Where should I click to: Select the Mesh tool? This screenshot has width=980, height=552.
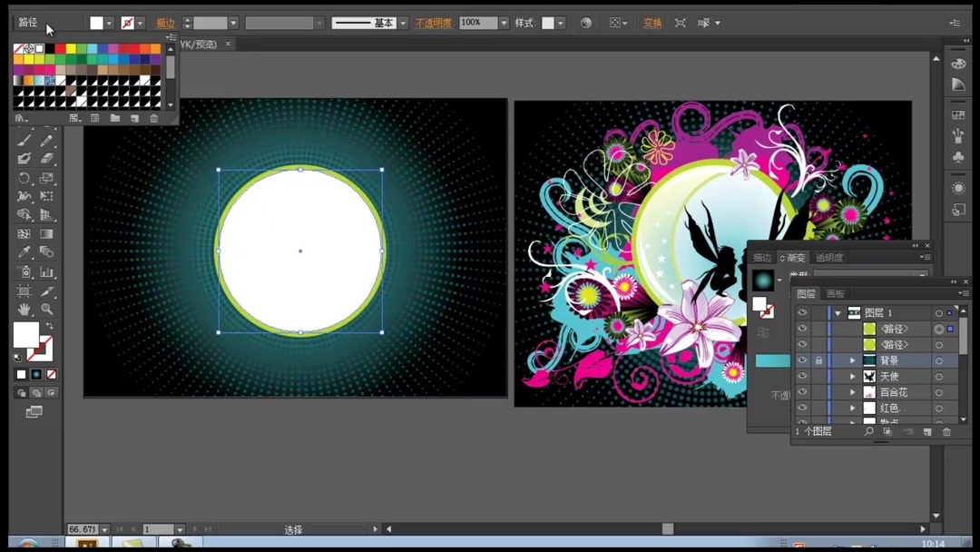pos(24,234)
